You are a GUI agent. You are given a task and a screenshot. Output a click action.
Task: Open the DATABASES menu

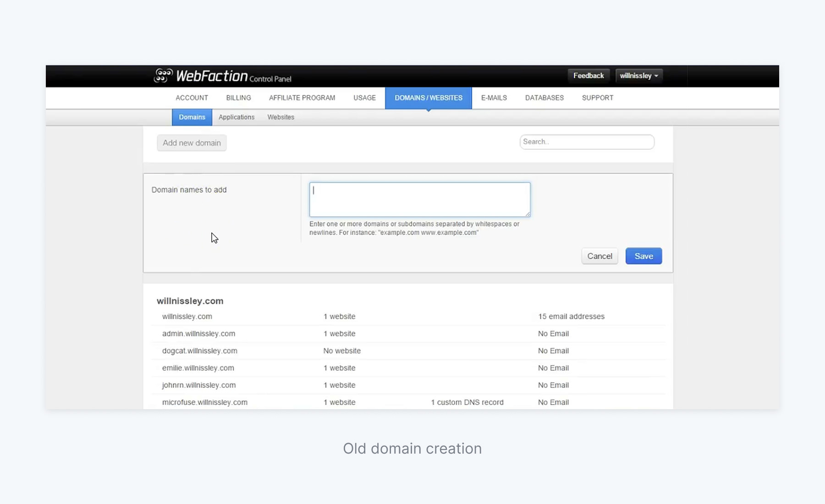click(544, 98)
